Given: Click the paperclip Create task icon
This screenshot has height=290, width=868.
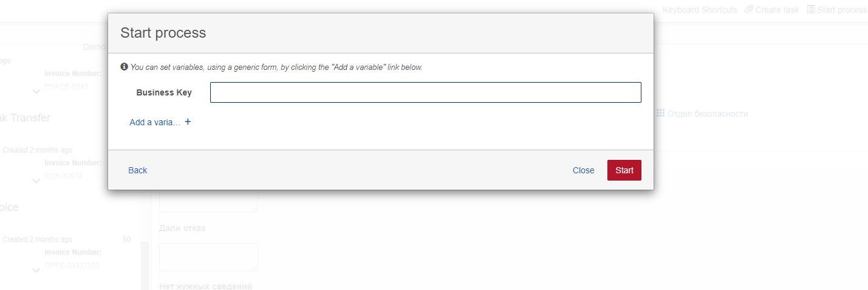Looking at the screenshot, I should pos(749,10).
